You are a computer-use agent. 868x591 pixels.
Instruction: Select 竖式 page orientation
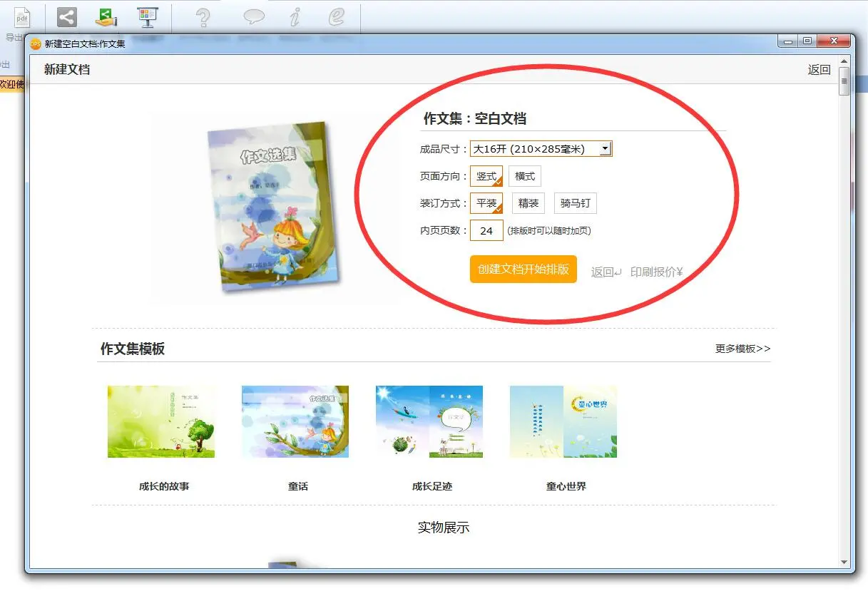click(486, 176)
